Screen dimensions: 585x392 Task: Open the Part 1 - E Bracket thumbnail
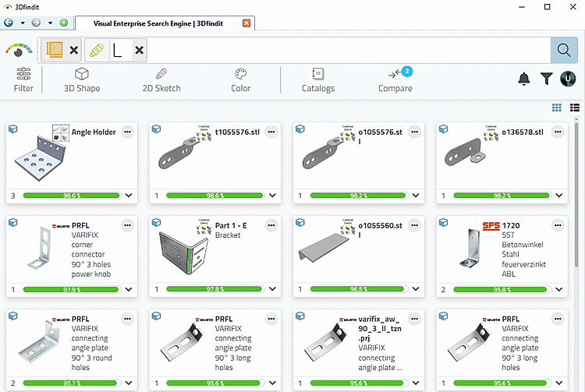[x=183, y=253]
